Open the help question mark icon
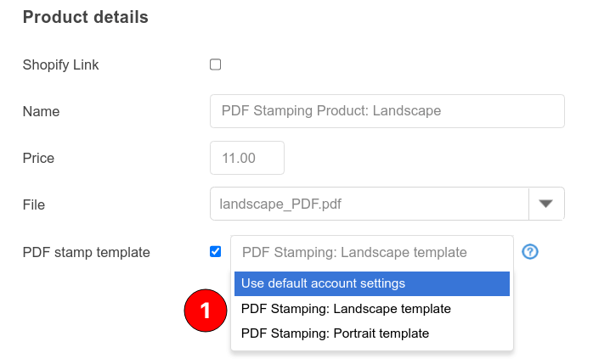The height and width of the screenshot is (364, 593). pyautogui.click(x=531, y=252)
